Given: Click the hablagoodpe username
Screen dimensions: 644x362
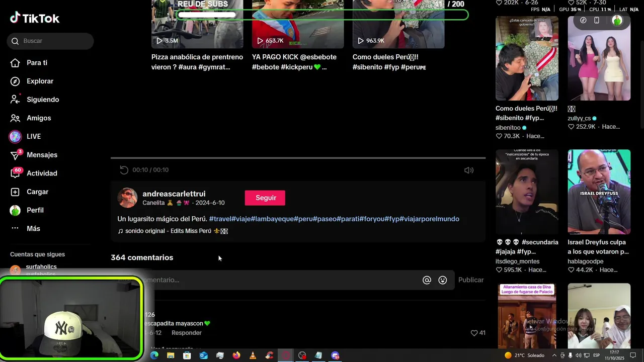Looking at the screenshot, I should tap(586, 261).
